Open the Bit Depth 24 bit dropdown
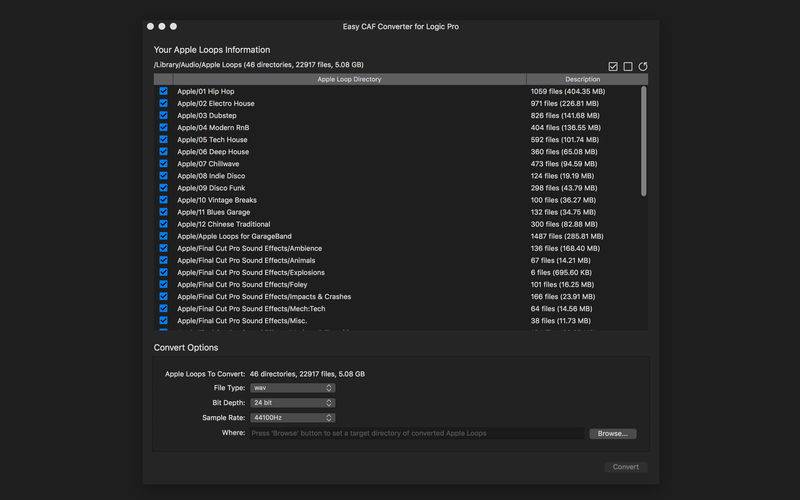The image size is (800, 500). [x=292, y=403]
